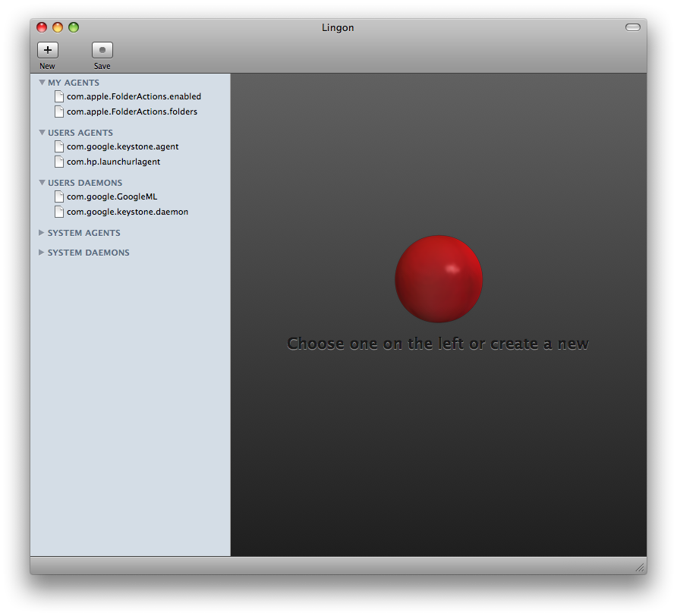Click the USERS DAEMONS header label
Screen dimensions: 677x616
coord(85,183)
